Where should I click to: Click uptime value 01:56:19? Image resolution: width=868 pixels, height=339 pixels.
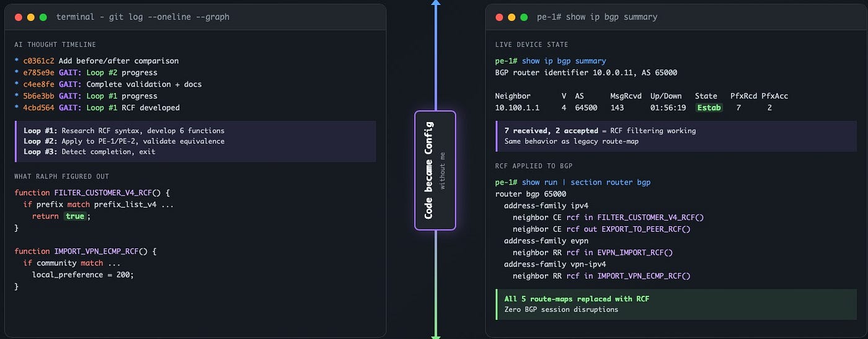coord(668,108)
